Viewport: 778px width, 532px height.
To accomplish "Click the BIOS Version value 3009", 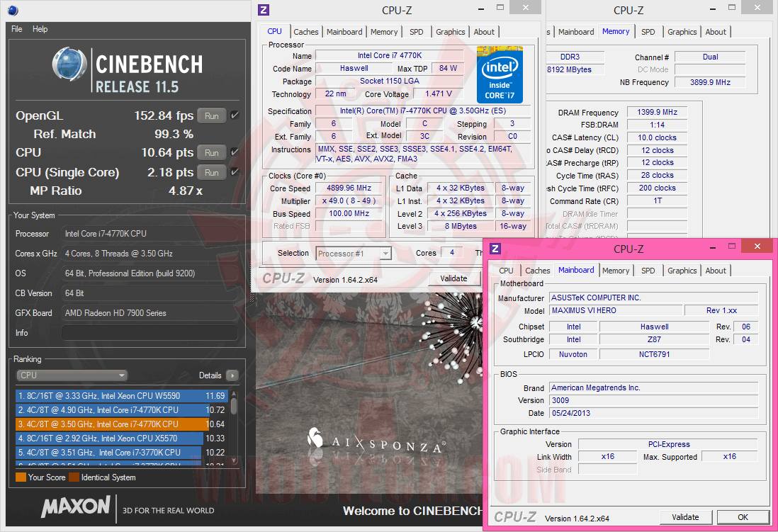I will click(654, 400).
